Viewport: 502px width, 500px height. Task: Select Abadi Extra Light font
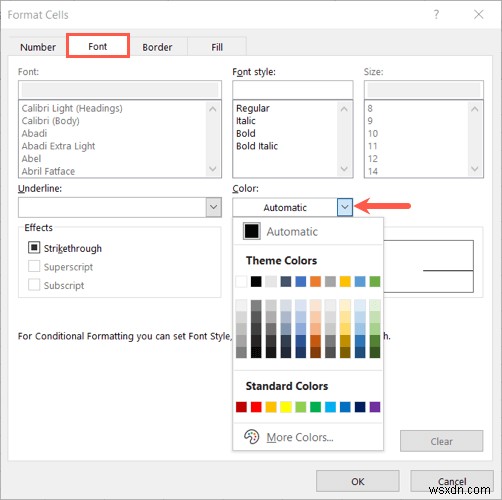tap(58, 146)
